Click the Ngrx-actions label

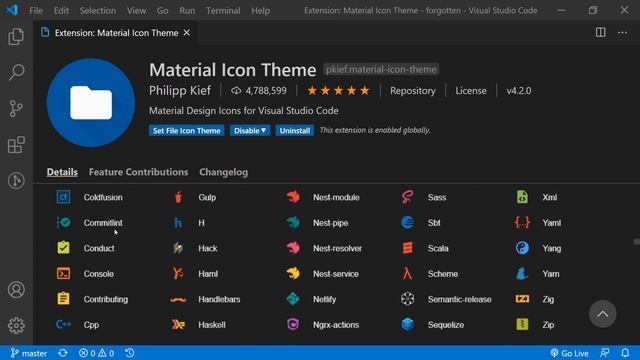(x=336, y=325)
